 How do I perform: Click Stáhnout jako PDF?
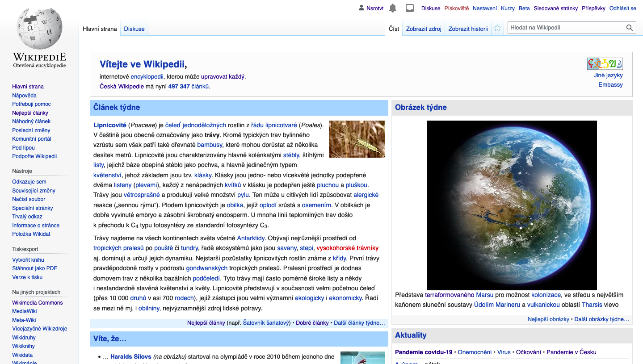pos(34,268)
